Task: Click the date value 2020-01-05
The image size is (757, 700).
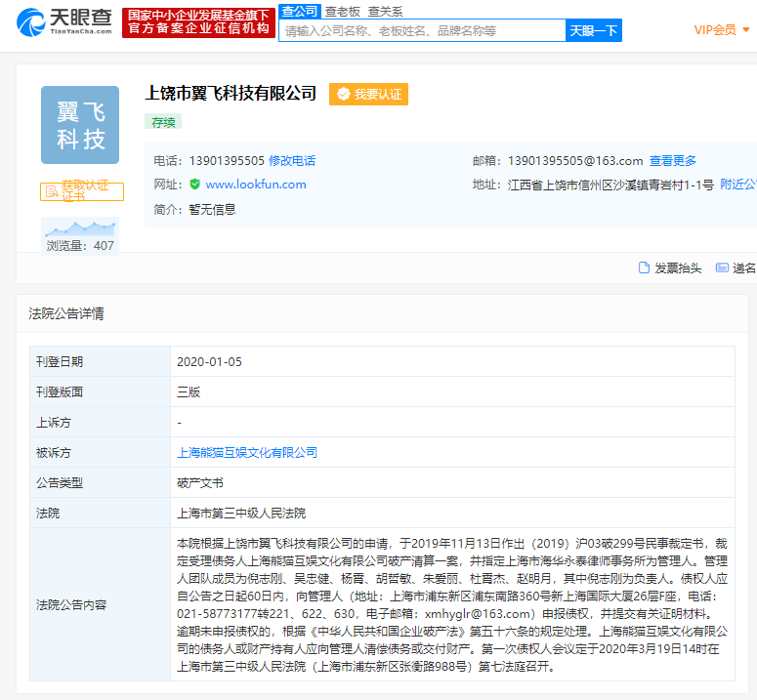Action: click(x=210, y=362)
